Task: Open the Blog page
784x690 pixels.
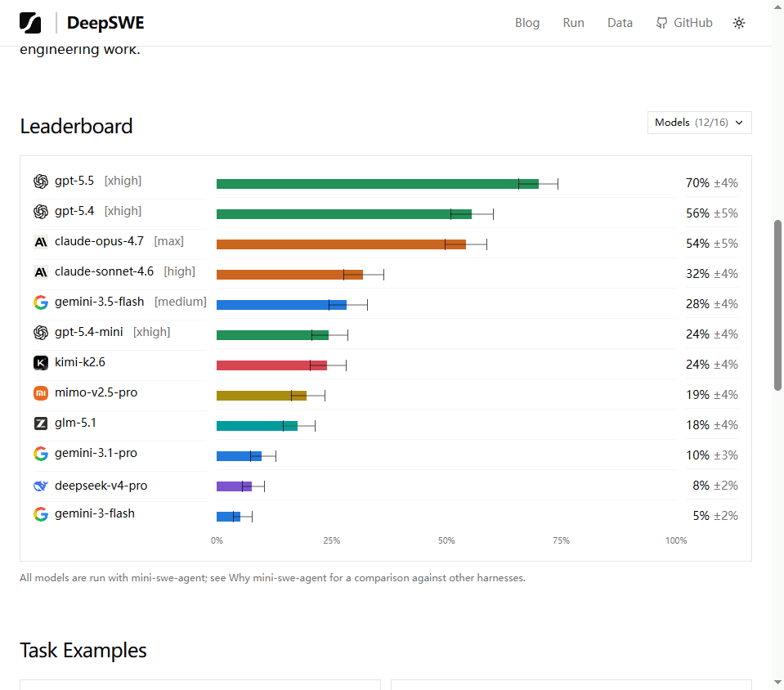Action: [x=527, y=23]
